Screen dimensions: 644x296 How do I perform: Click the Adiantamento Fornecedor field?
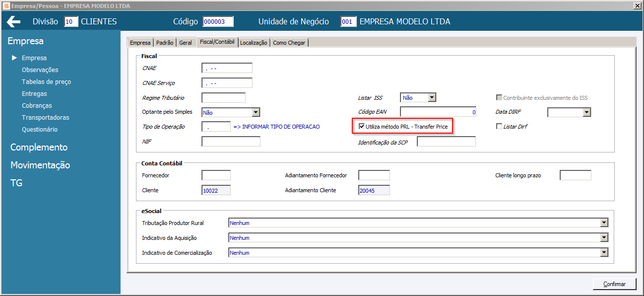coord(374,175)
